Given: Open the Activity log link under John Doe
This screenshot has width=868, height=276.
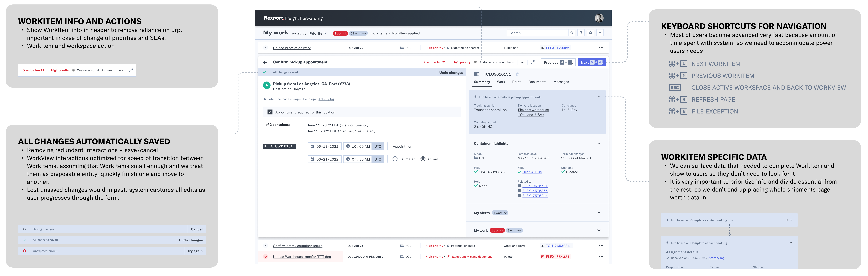Looking at the screenshot, I should (x=326, y=99).
